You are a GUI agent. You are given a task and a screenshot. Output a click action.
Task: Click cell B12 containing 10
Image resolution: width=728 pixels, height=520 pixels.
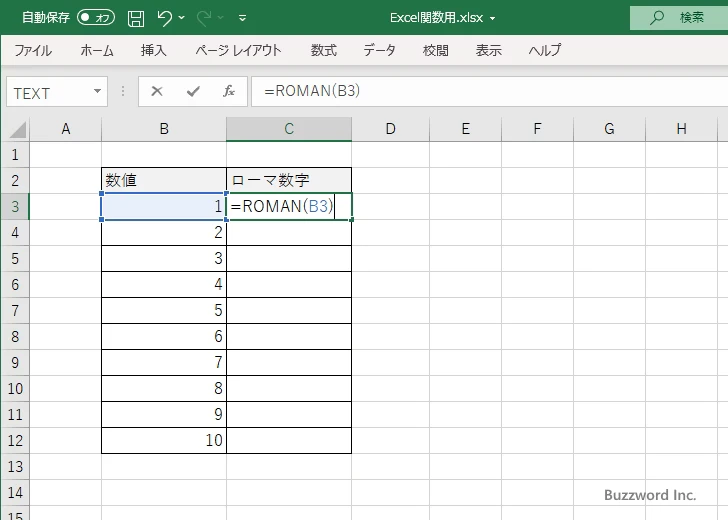pyautogui.click(x=164, y=440)
